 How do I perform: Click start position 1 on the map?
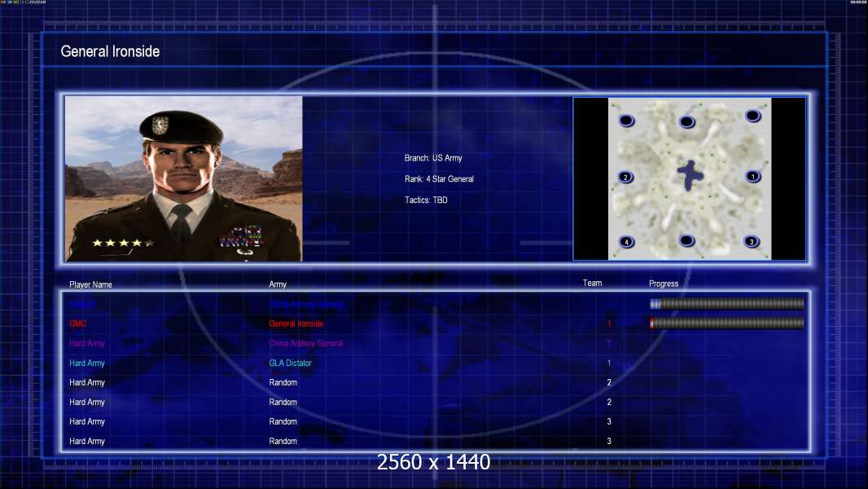coord(752,177)
